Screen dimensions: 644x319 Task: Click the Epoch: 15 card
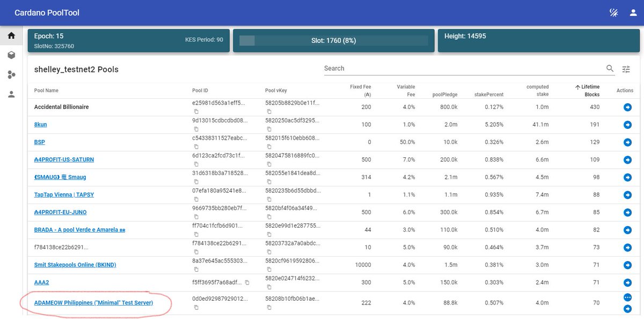(128, 40)
